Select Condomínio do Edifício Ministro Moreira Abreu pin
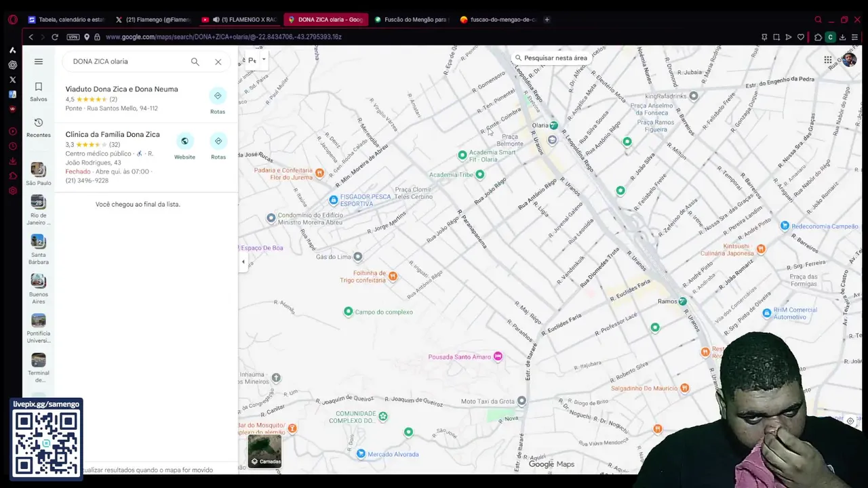The height and width of the screenshot is (488, 868). (271, 218)
